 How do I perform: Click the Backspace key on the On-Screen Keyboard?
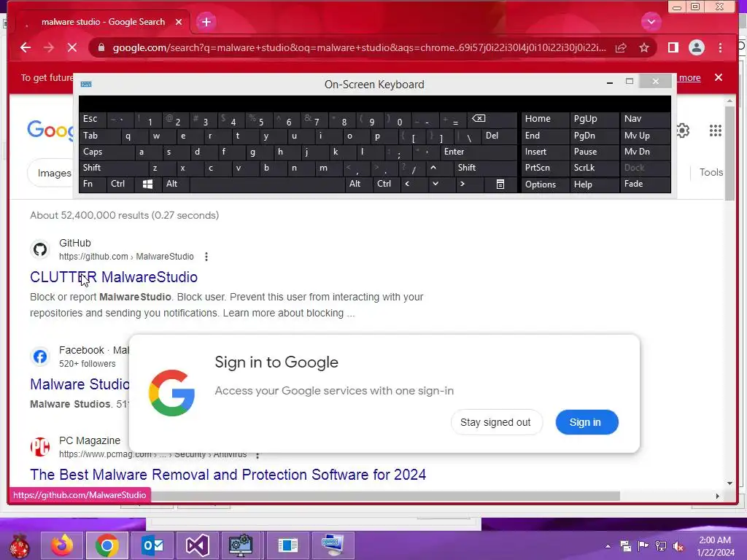(x=490, y=119)
